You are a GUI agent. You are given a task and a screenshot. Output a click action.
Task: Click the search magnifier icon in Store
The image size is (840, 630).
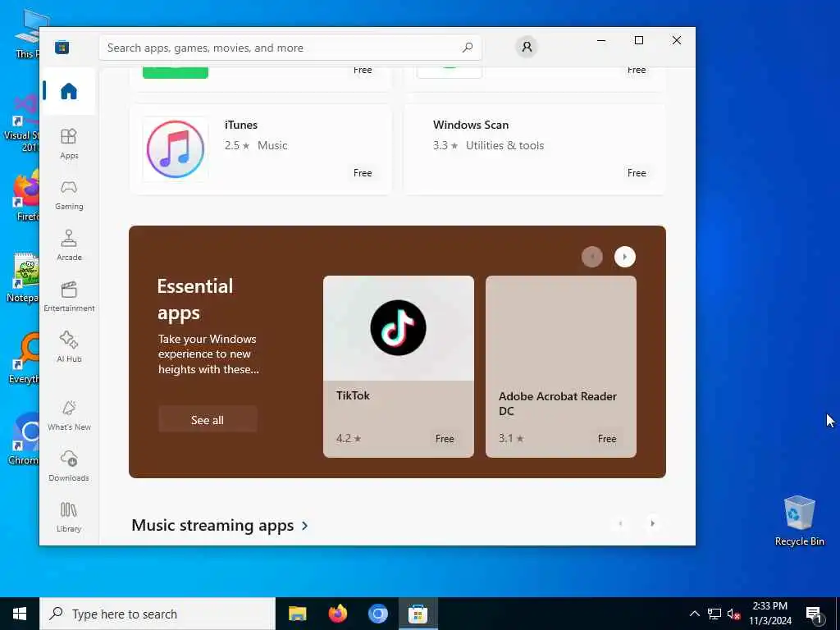click(x=467, y=47)
